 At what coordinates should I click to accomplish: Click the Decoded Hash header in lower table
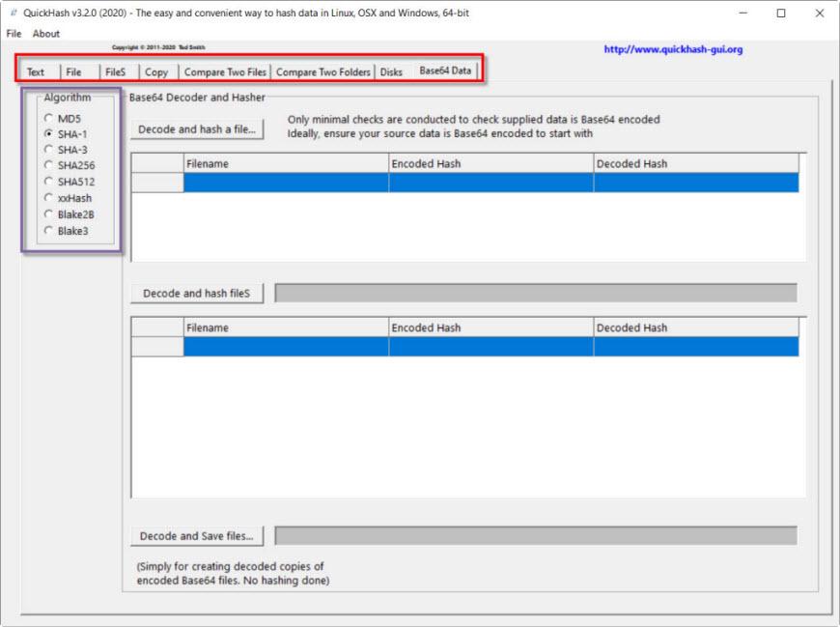tap(696, 328)
